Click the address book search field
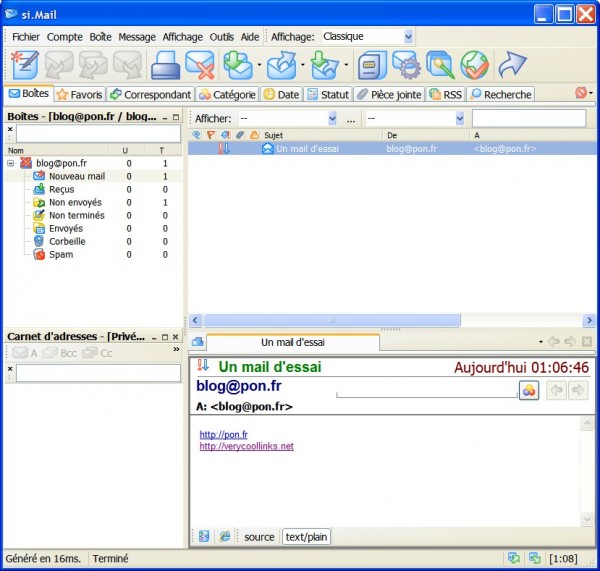The height and width of the screenshot is (571, 600). (98, 373)
